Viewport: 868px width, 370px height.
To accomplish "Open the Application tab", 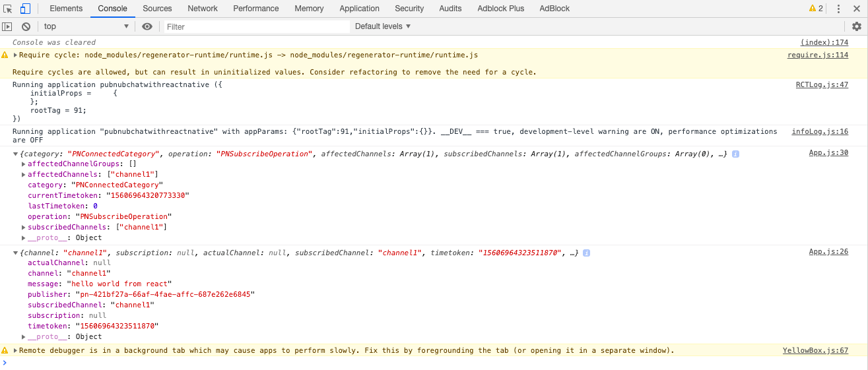I will coord(359,9).
